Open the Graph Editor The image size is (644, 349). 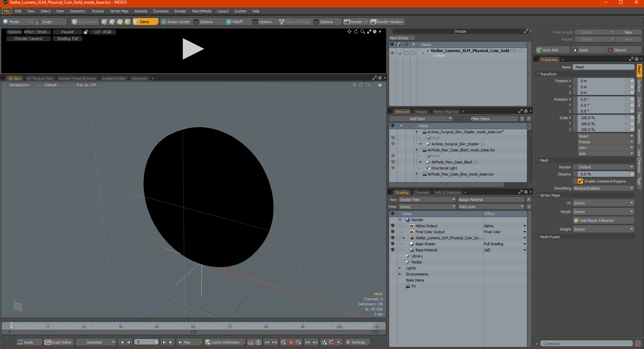pyautogui.click(x=58, y=342)
